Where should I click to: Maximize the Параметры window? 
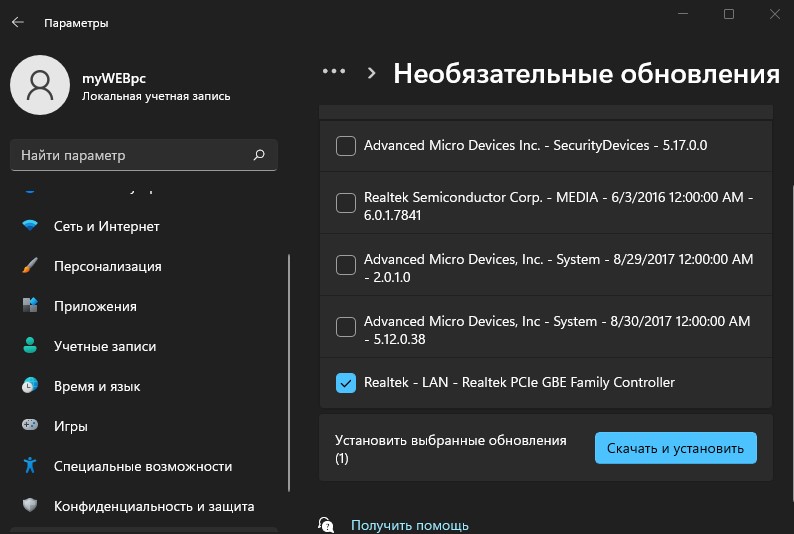click(729, 14)
